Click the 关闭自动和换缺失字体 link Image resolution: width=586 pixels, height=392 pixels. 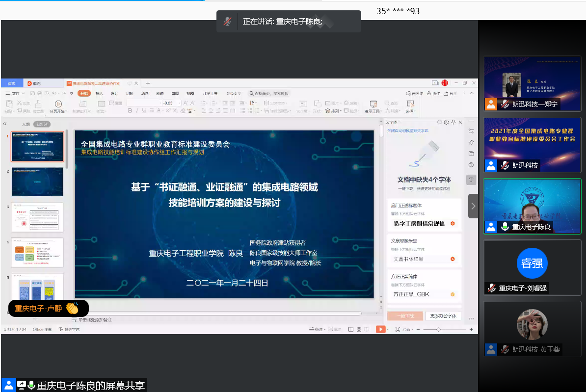pyautogui.click(x=407, y=131)
